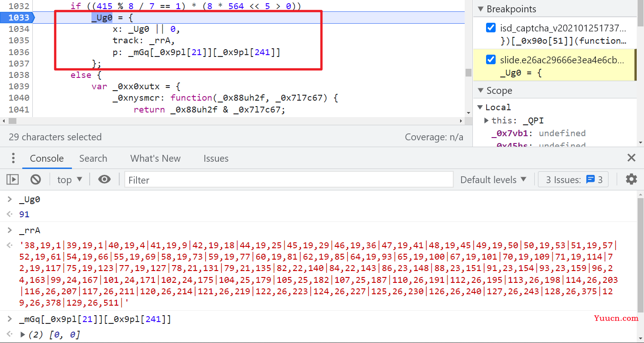The width and height of the screenshot is (644, 343).
Task: Open the 3 Issues message icon
Action: (x=590, y=179)
